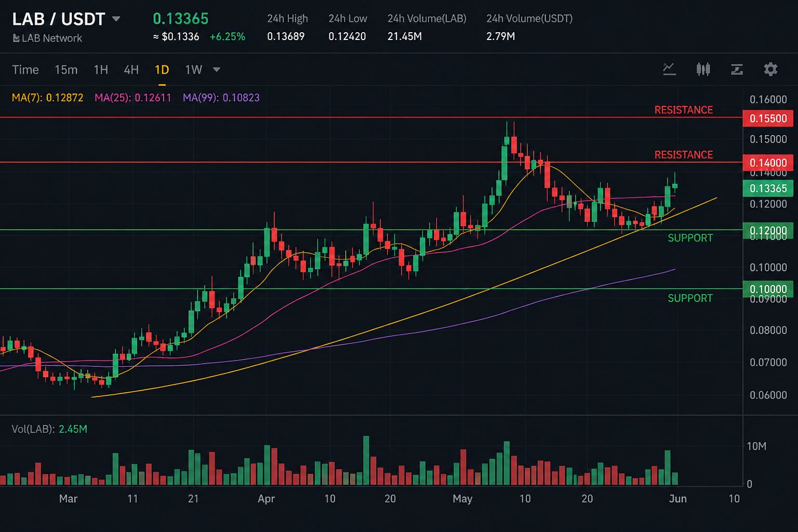Image resolution: width=798 pixels, height=532 pixels.
Task: Click the 24h High value 0.13689
Action: (286, 36)
